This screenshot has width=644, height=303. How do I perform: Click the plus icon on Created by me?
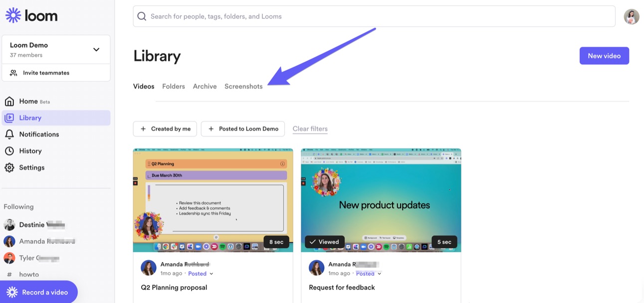tap(143, 129)
